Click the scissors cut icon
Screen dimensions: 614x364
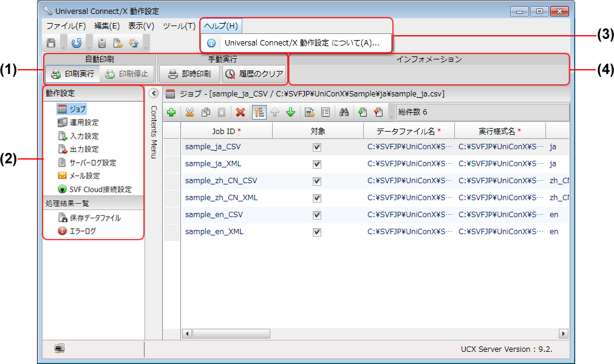[x=189, y=112]
